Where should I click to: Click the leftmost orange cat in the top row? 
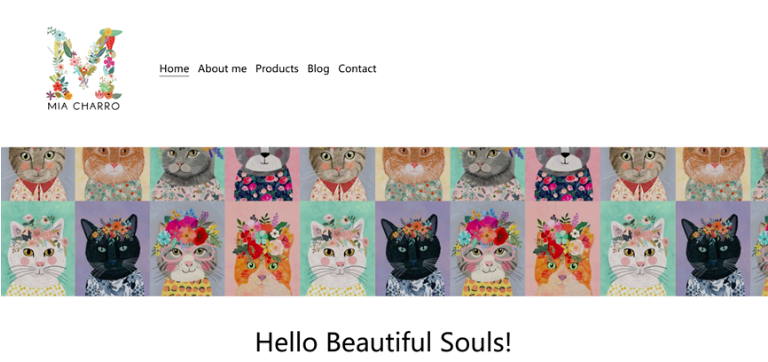(x=113, y=174)
